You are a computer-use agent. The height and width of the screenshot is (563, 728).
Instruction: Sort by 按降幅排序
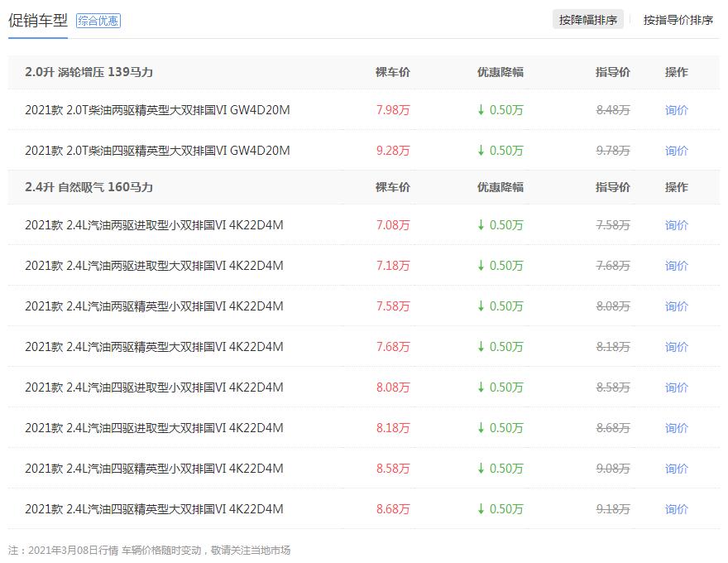[x=588, y=20]
